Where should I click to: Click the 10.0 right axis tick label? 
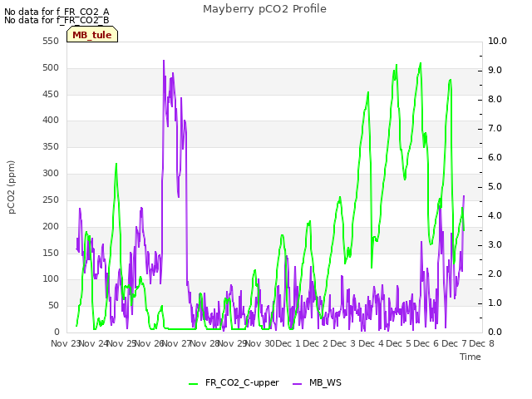coord(497,41)
